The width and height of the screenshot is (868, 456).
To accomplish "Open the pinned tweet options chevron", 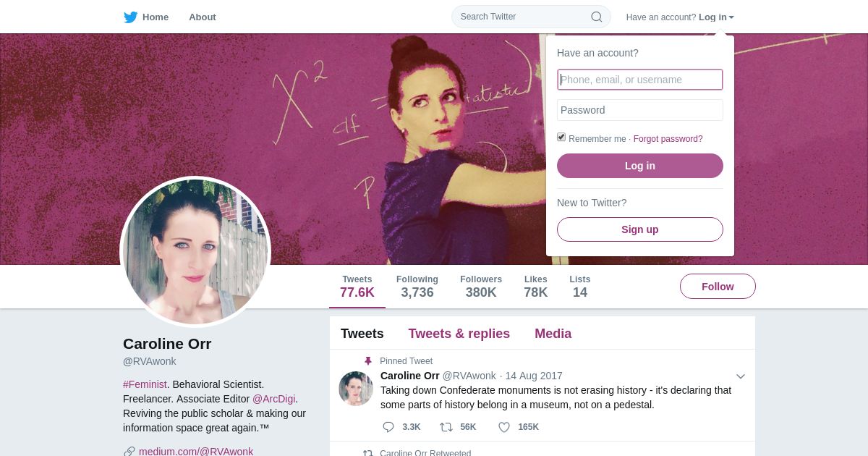I will pos(741,376).
